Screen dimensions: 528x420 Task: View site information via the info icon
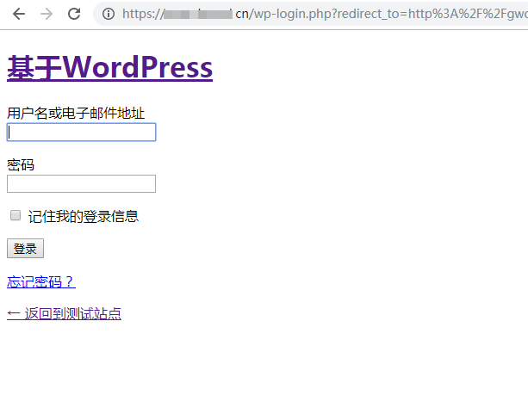pos(109,14)
